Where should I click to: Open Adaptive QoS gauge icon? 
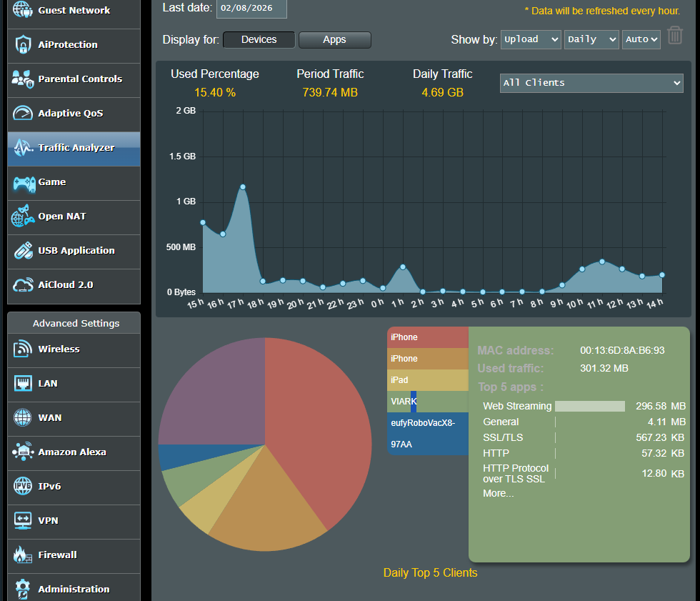coord(23,113)
